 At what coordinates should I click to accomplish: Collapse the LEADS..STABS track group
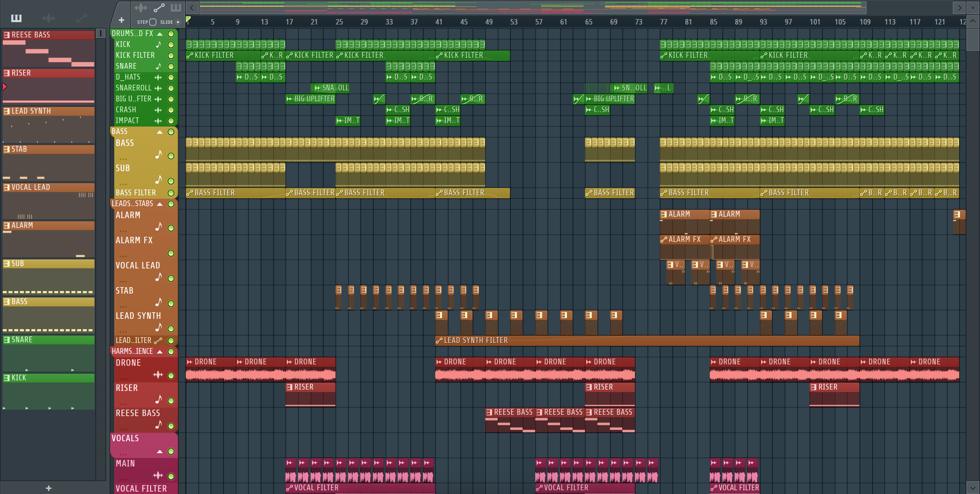point(160,204)
